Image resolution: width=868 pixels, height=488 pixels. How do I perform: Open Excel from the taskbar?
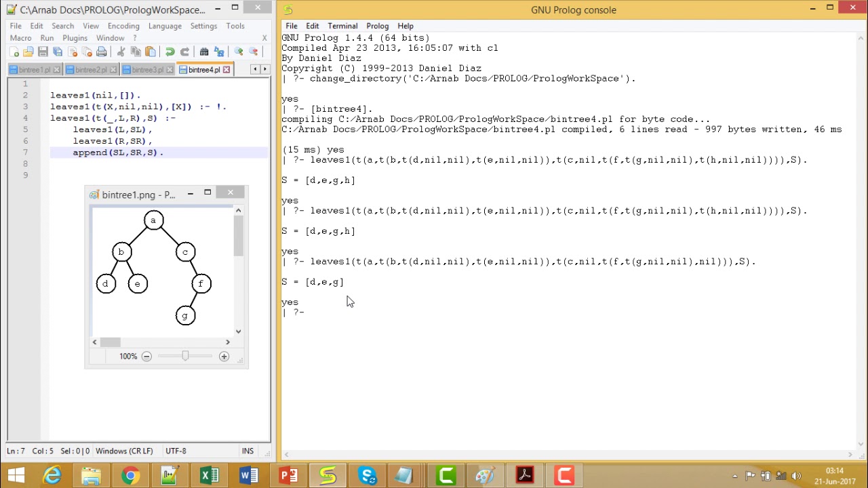click(210, 476)
